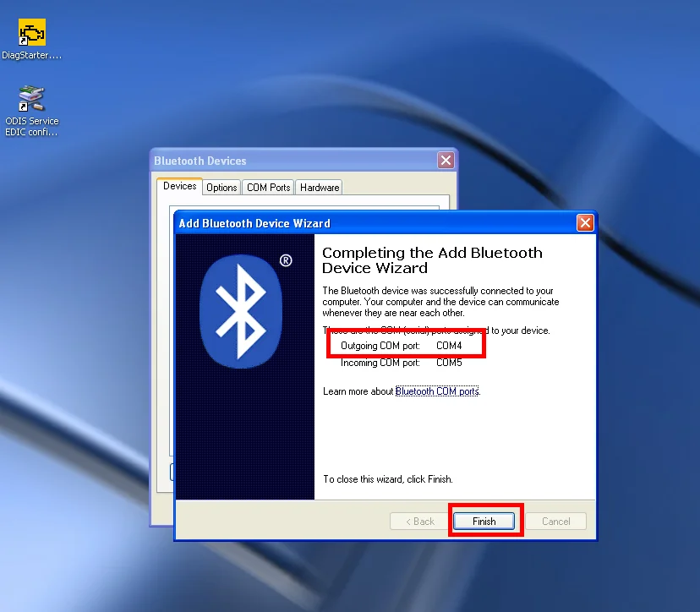Select the COM5 incoming port value
Image resolution: width=700 pixels, height=612 pixels.
point(449,363)
